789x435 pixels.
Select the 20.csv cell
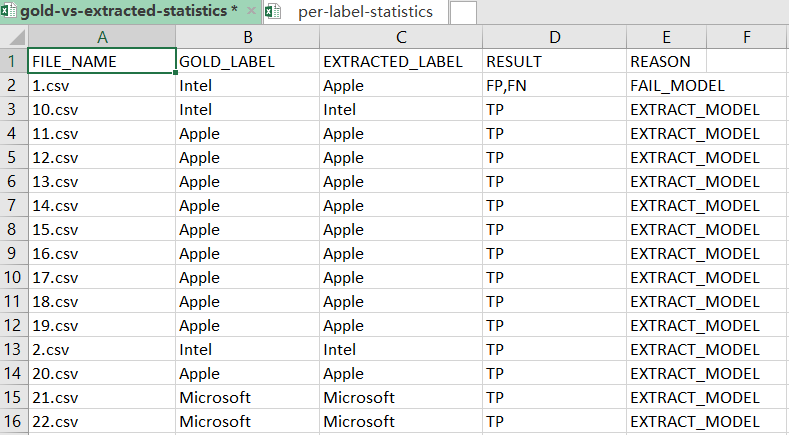point(102,373)
